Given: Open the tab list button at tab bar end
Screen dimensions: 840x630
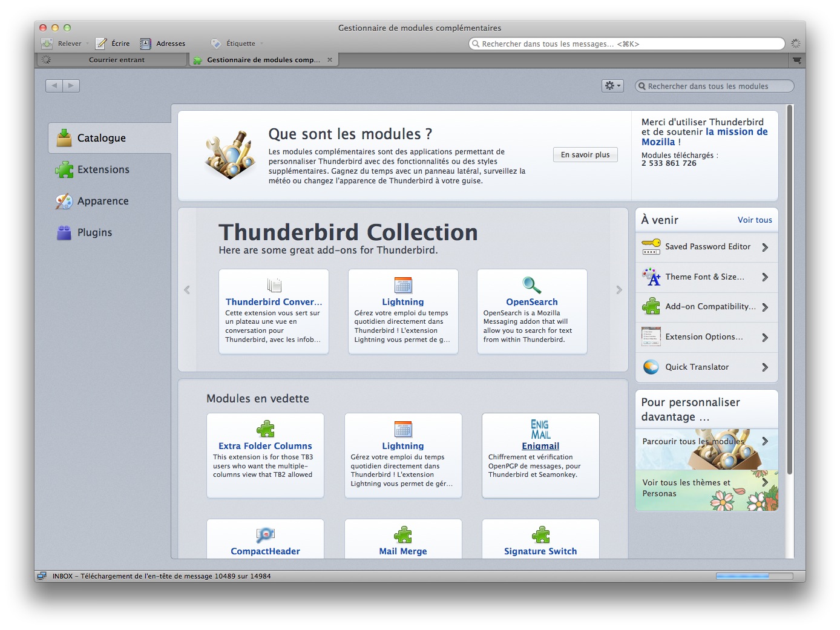Looking at the screenshot, I should click(x=797, y=61).
